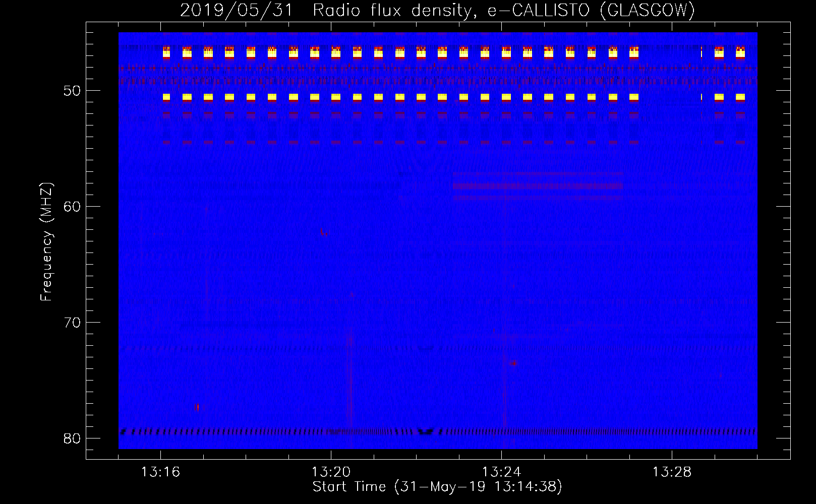The width and height of the screenshot is (816, 504).
Task: Click the 13:16 time tick label
Action: click(160, 472)
